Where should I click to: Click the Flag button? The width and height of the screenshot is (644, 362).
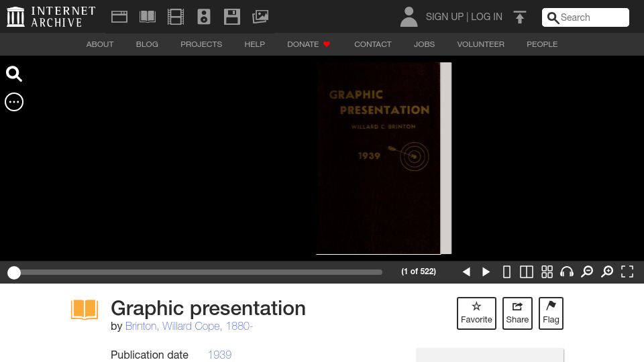(551, 313)
